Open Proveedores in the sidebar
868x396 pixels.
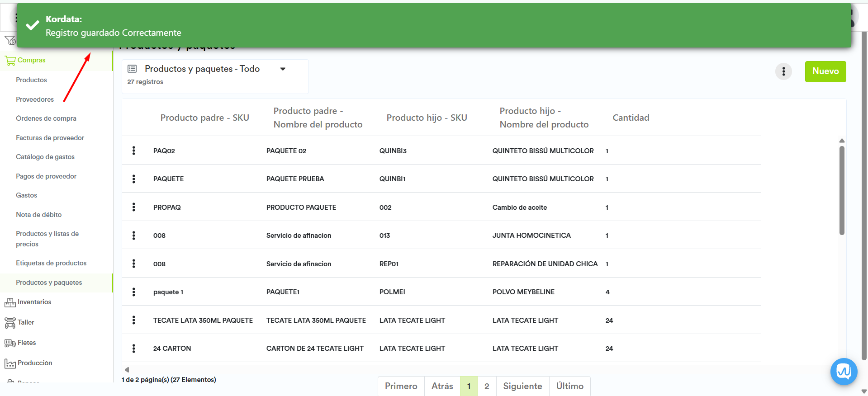coord(35,99)
